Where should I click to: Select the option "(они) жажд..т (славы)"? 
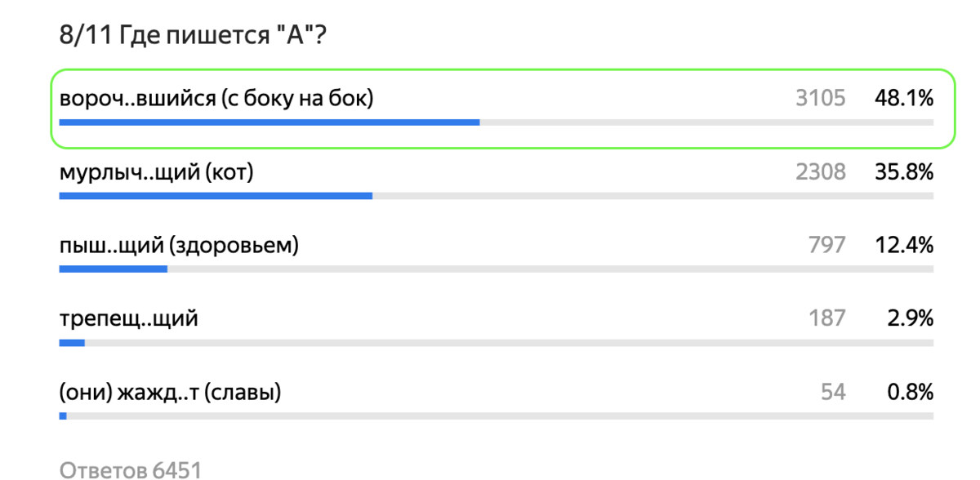170,392
